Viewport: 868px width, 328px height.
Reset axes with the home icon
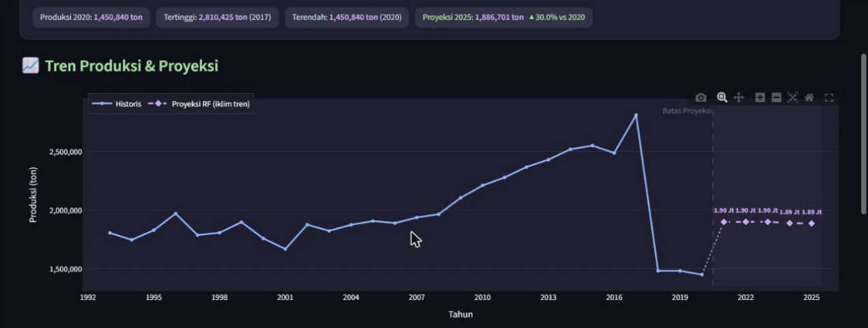pyautogui.click(x=809, y=98)
